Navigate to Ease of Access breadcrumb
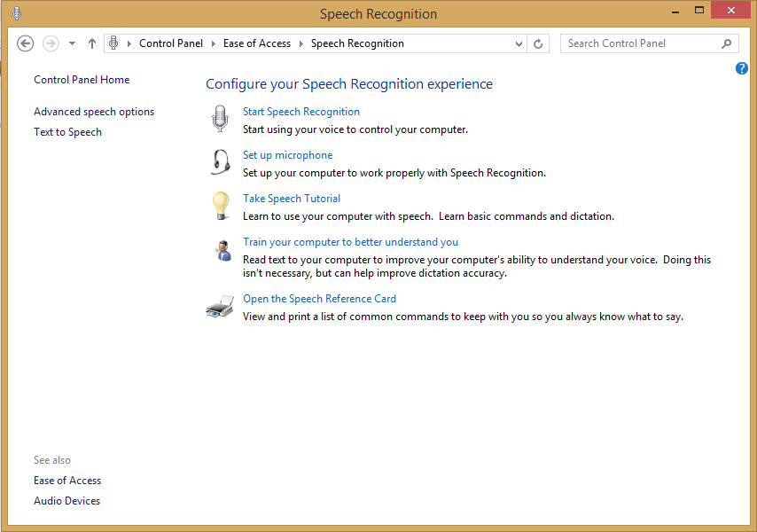This screenshot has width=757, height=532. pos(257,43)
